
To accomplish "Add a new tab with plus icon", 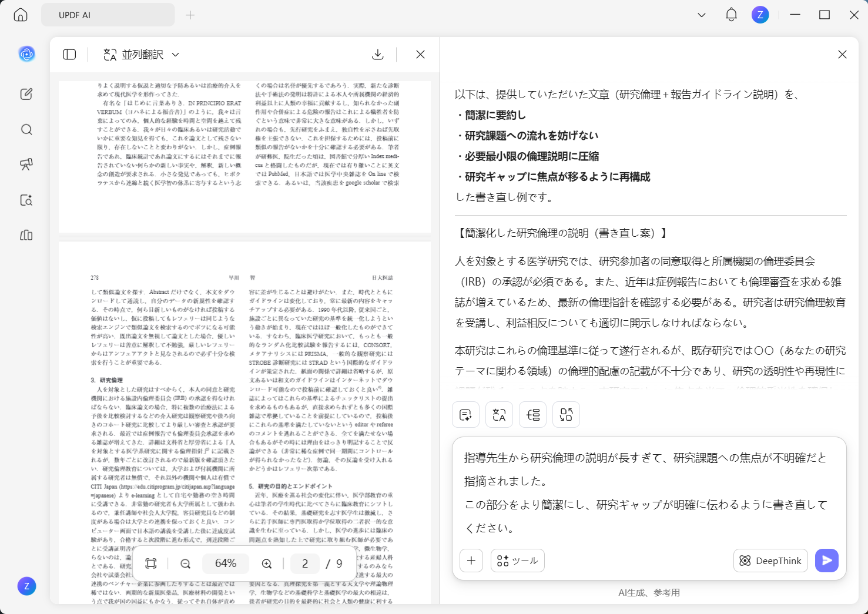I will click(190, 15).
